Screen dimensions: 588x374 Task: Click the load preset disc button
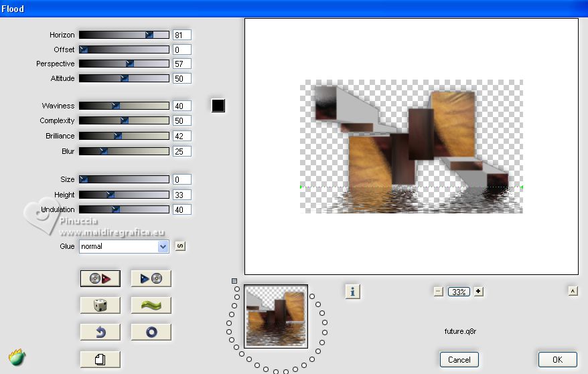tap(100, 278)
